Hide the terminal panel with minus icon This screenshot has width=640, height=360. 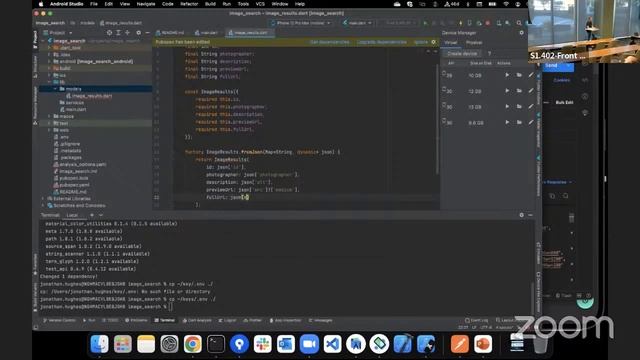coord(530,215)
